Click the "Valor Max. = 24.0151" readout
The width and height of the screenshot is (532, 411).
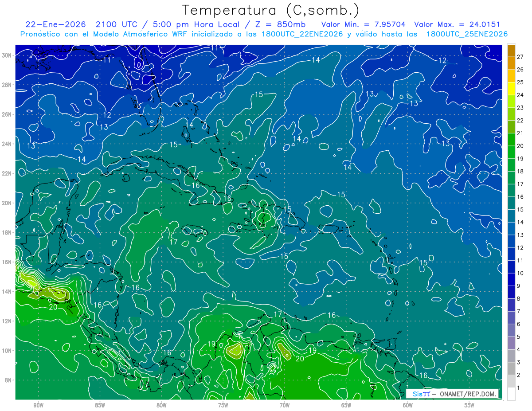point(457,24)
